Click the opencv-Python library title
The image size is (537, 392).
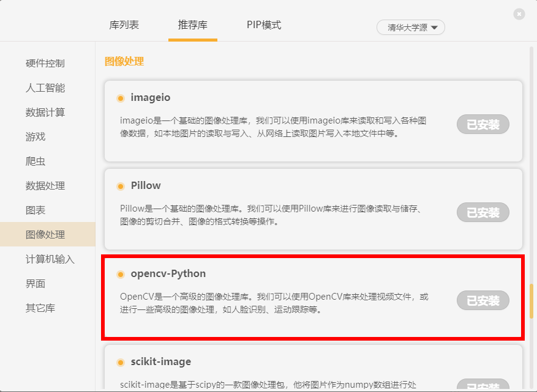(x=168, y=273)
